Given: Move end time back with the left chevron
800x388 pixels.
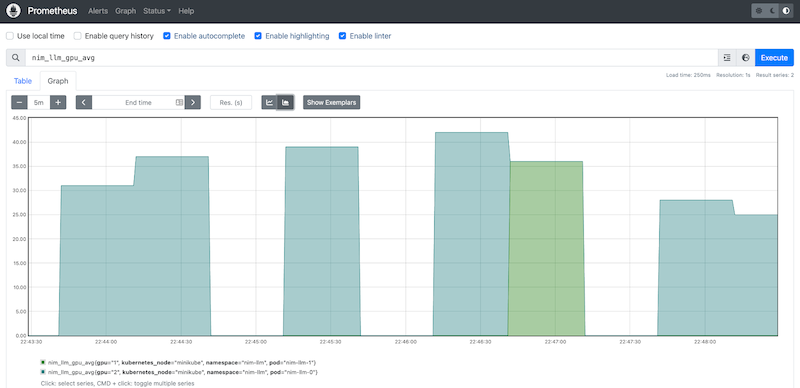Looking at the screenshot, I should pyautogui.click(x=84, y=102).
